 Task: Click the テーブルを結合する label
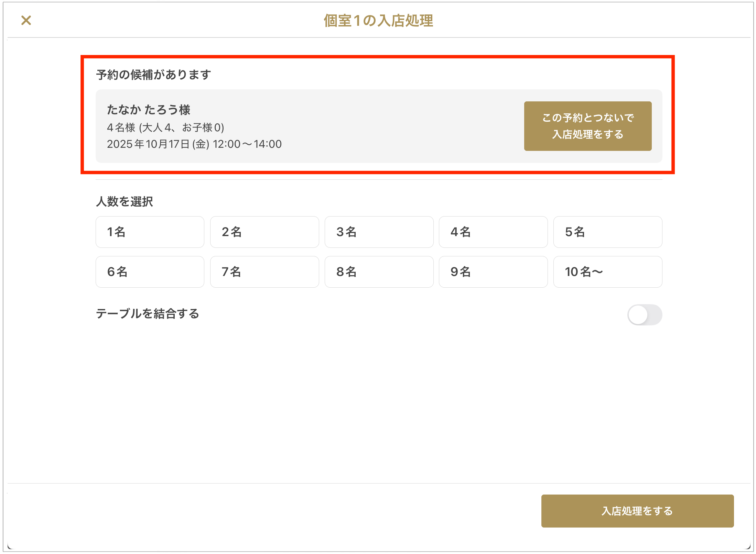148,313
